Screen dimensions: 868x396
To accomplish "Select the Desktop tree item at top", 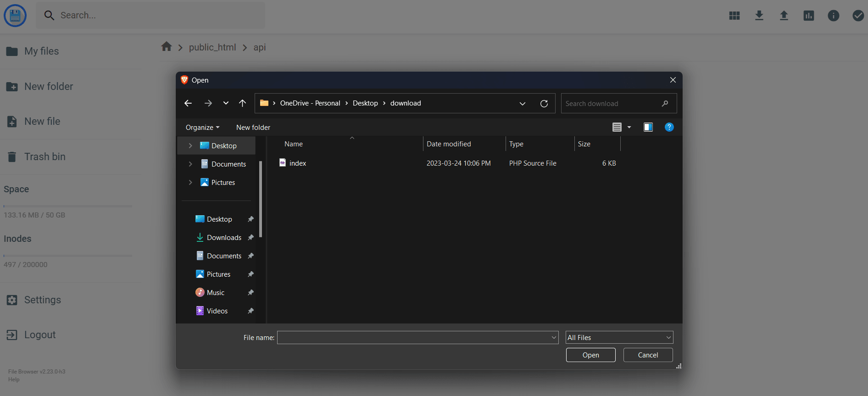I will pos(217,145).
